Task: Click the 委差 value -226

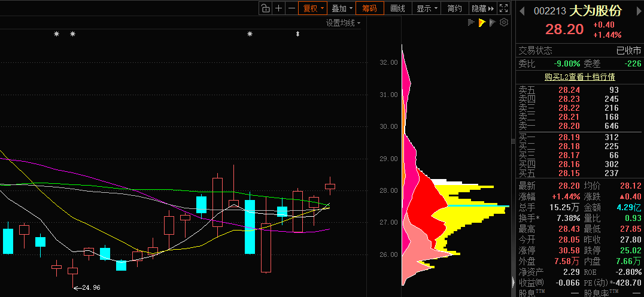Action: click(633, 63)
